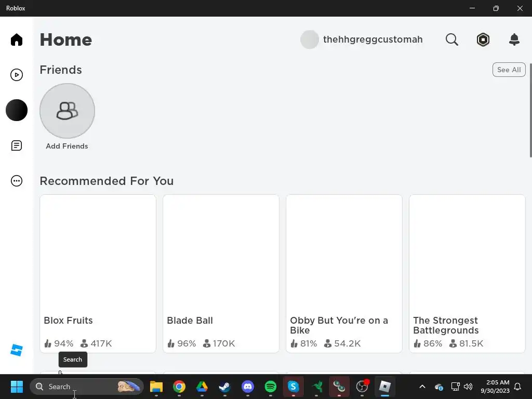Screen dimensions: 532x399
Task: Open the messages list icon in sidebar
Action: tap(16, 145)
